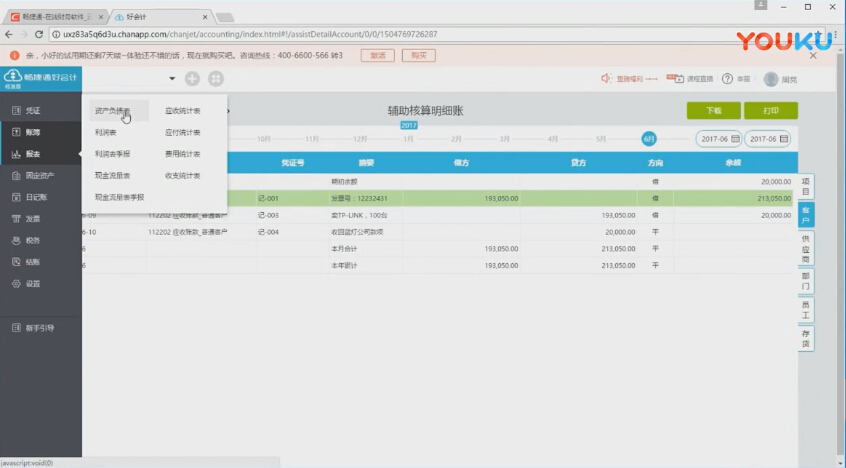Click the round plus icon in header
This screenshot has height=468, width=846.
[192, 79]
